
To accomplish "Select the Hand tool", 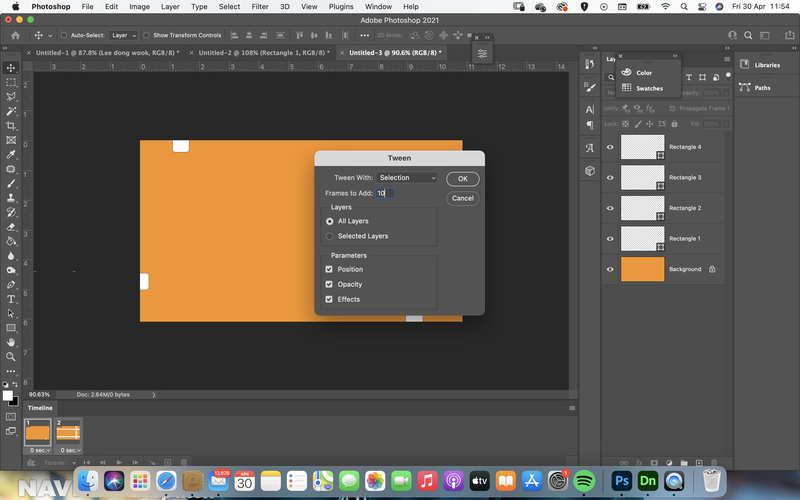I will (x=11, y=342).
